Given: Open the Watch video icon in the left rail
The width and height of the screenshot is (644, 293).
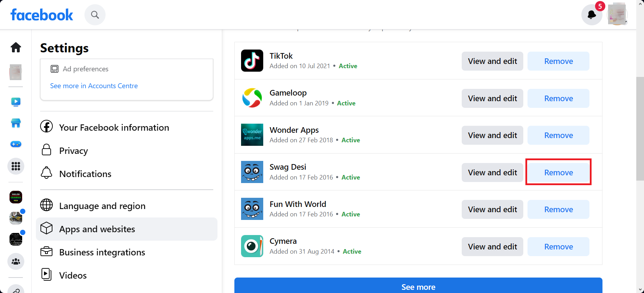Looking at the screenshot, I should pyautogui.click(x=16, y=102).
